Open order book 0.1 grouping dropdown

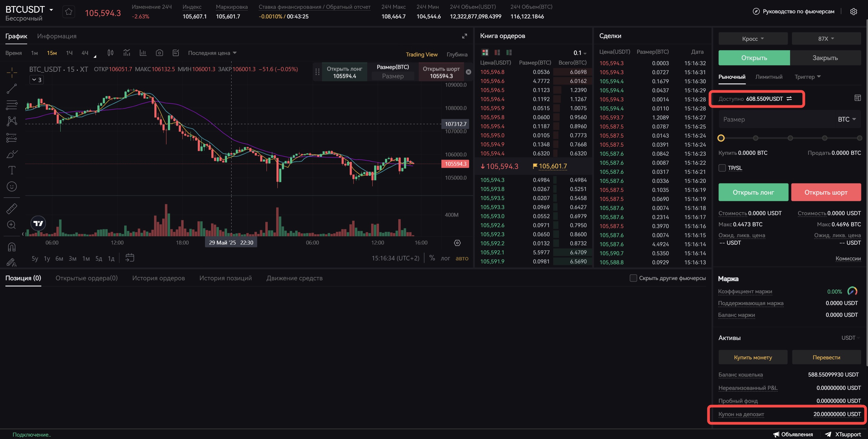[579, 53]
